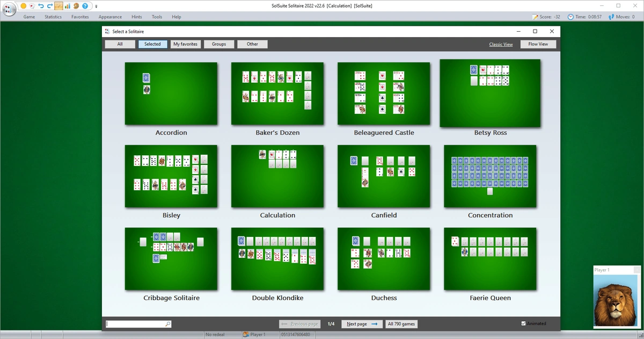Click the Moves footprints icon in the header
Image resolution: width=644 pixels, height=339 pixels.
coord(611,17)
